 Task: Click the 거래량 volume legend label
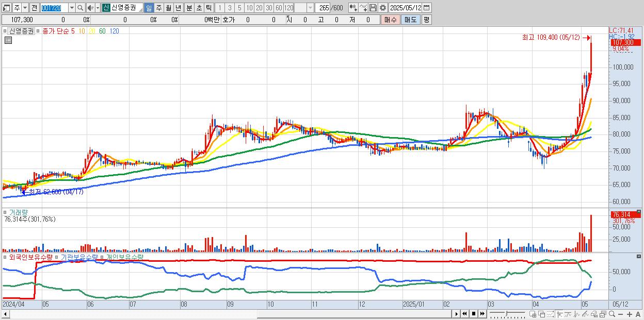[19, 212]
